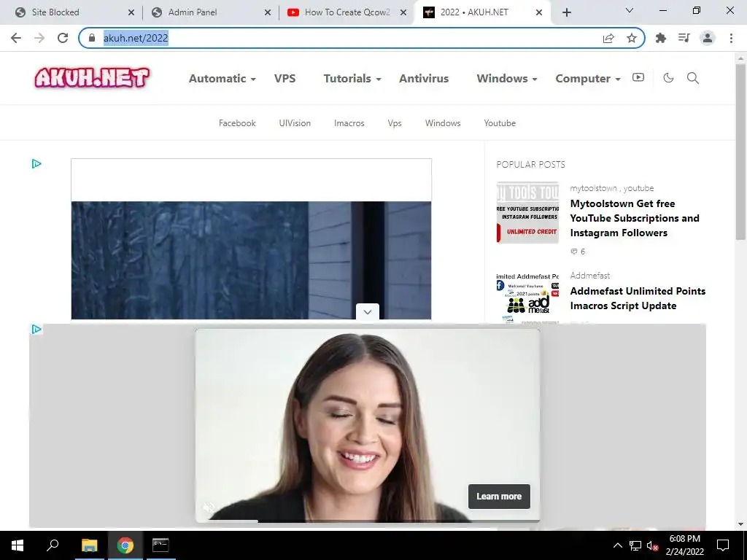
Task: Go forward to next page
Action: point(39,38)
